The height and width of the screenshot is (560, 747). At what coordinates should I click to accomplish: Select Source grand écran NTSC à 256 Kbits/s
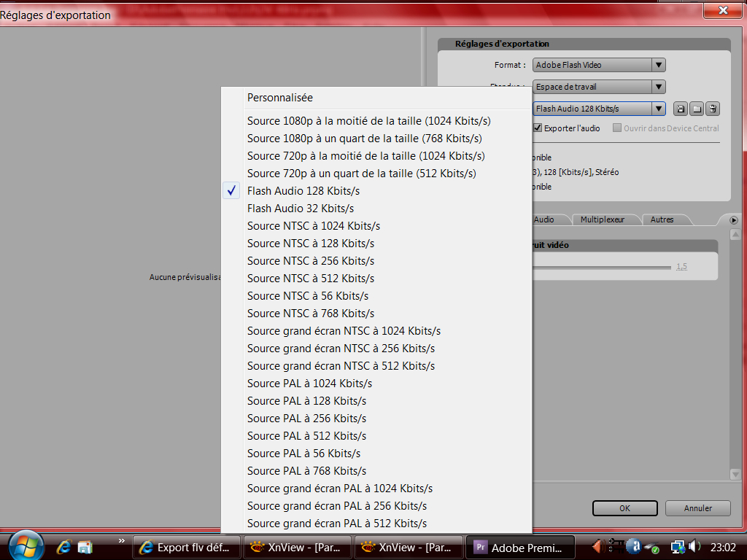tap(376, 349)
